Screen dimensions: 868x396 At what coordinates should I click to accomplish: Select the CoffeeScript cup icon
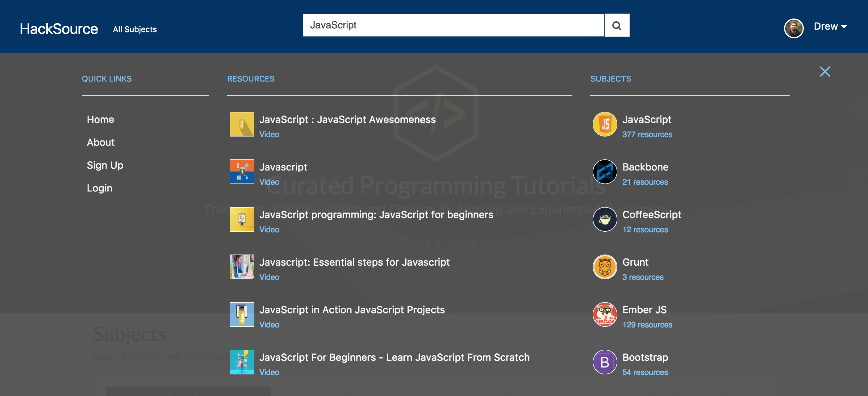(604, 219)
